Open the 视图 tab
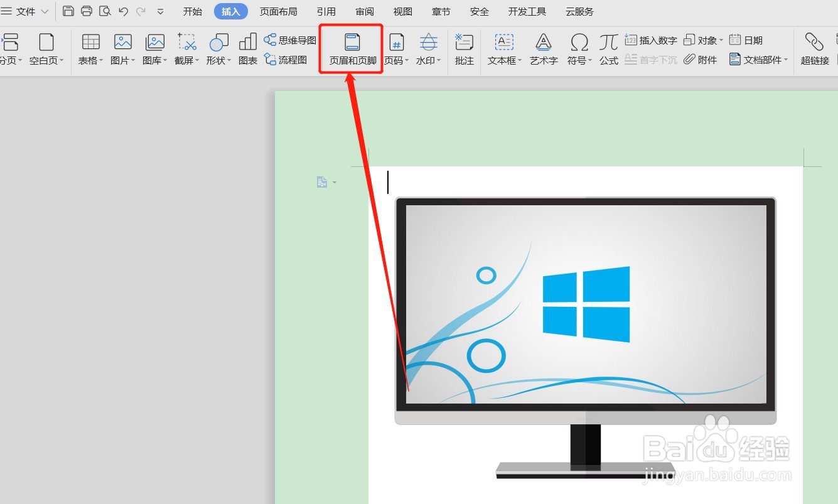 pyautogui.click(x=403, y=11)
